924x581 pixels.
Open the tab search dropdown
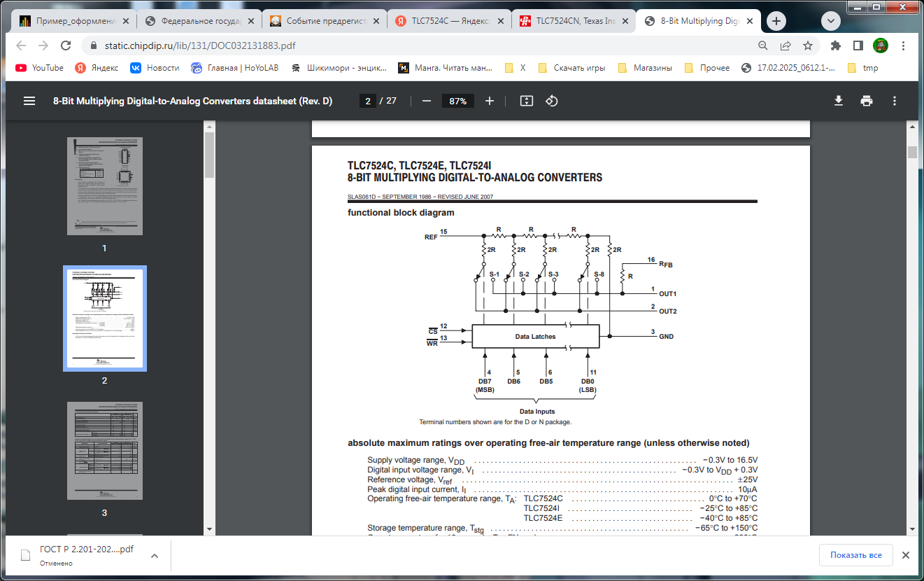[831, 21]
